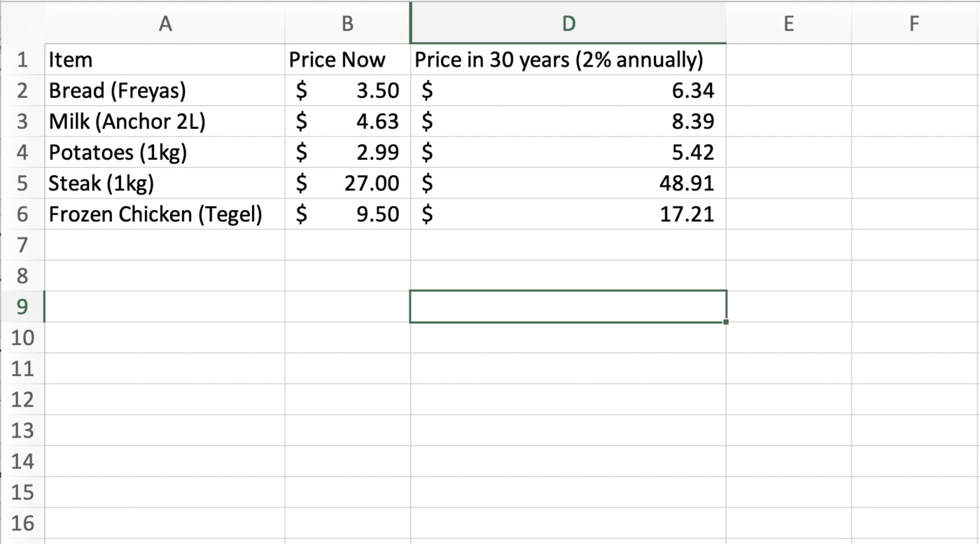Select row 1 header
This screenshot has height=544, width=980.
click(x=23, y=60)
